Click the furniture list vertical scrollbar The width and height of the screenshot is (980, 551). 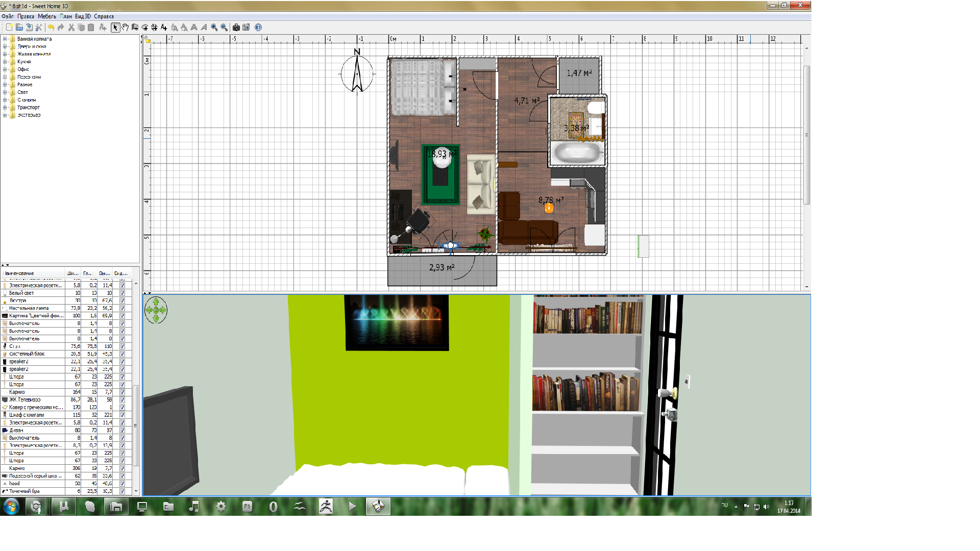click(136, 425)
